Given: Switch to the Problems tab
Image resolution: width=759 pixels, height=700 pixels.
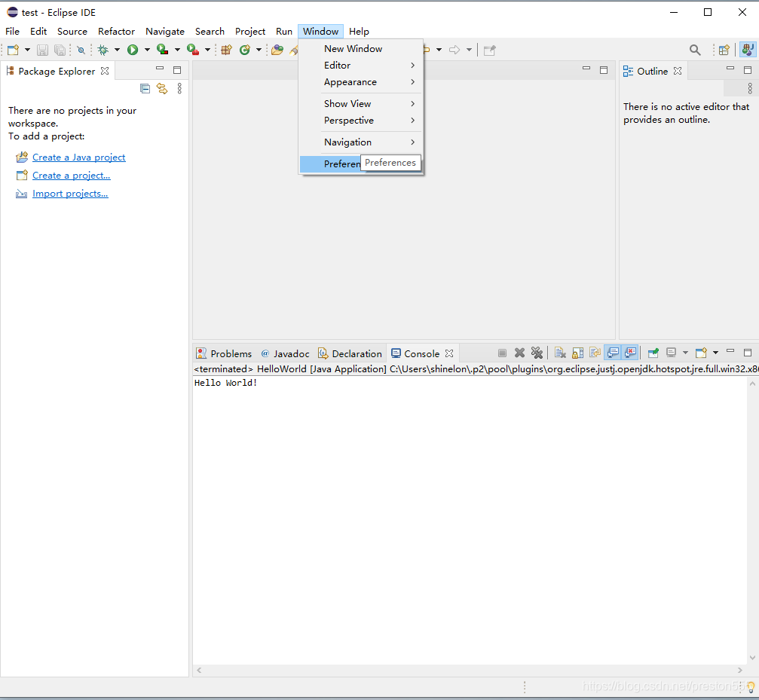Looking at the screenshot, I should pyautogui.click(x=224, y=353).
